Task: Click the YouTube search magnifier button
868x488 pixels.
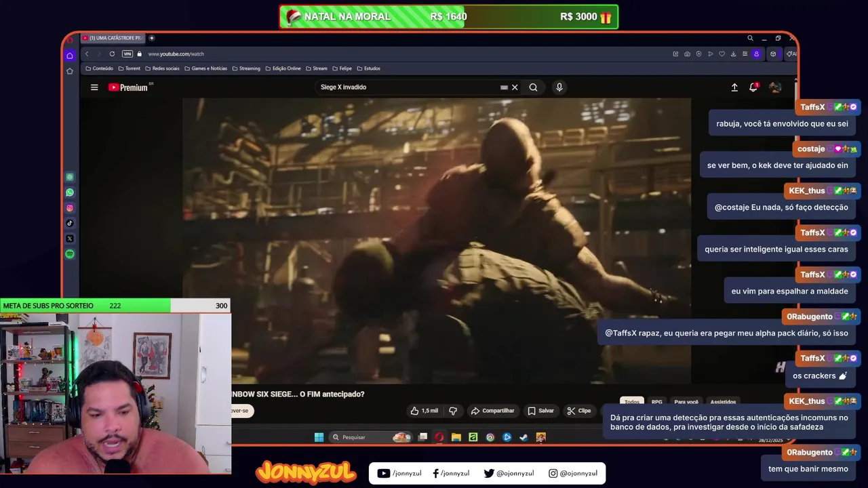Action: click(533, 87)
